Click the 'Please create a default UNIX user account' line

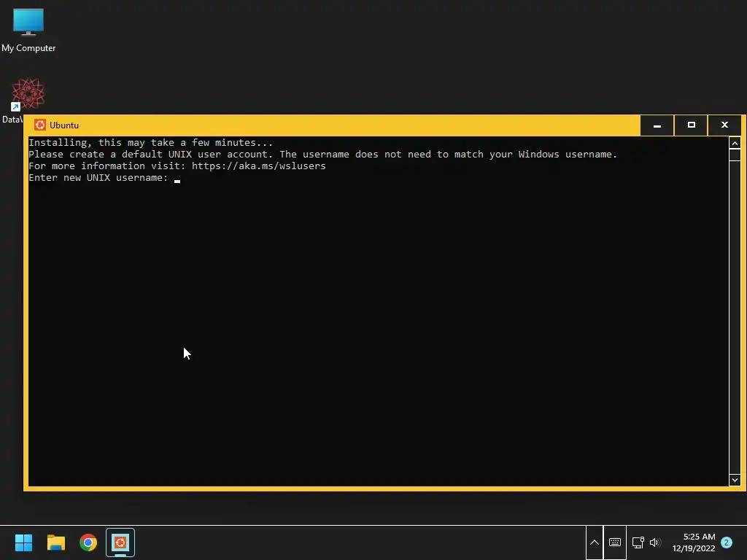[322, 155]
